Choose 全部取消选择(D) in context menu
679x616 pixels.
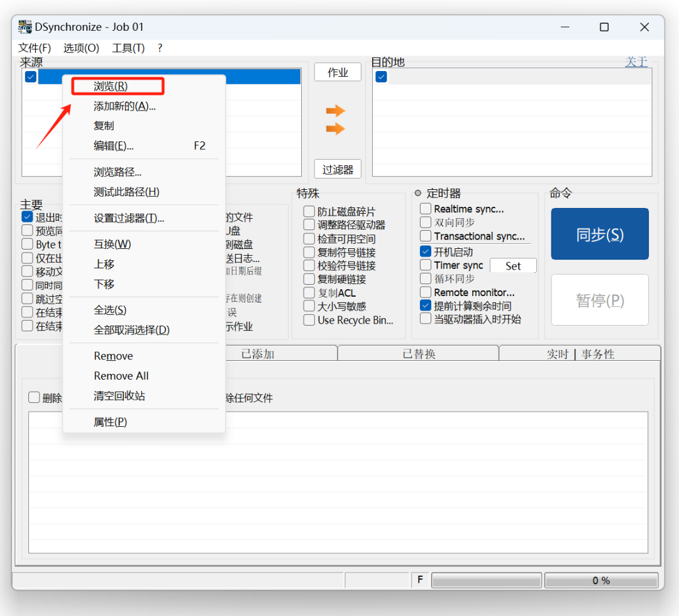[131, 330]
